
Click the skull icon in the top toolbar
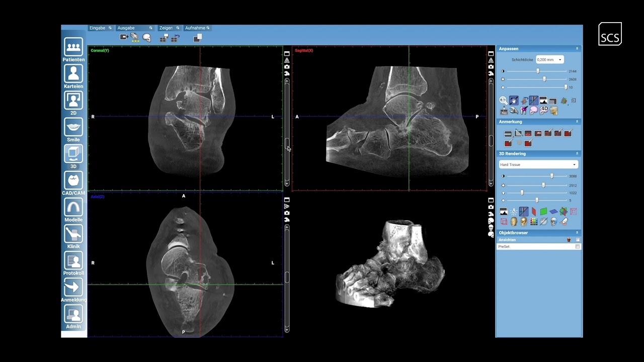[x=146, y=37]
